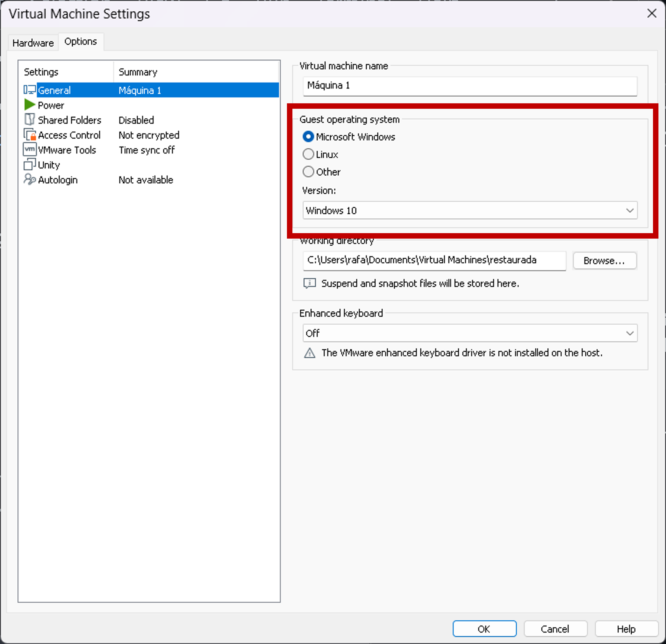Expand the Enhanced keyboard dropdown
The height and width of the screenshot is (644, 666).
pyautogui.click(x=630, y=333)
